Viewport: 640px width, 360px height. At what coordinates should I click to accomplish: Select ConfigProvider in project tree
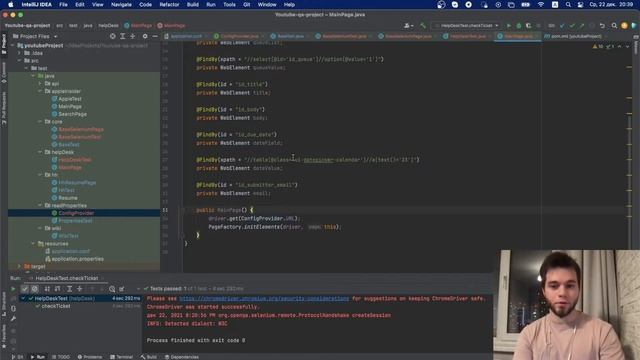click(x=76, y=213)
